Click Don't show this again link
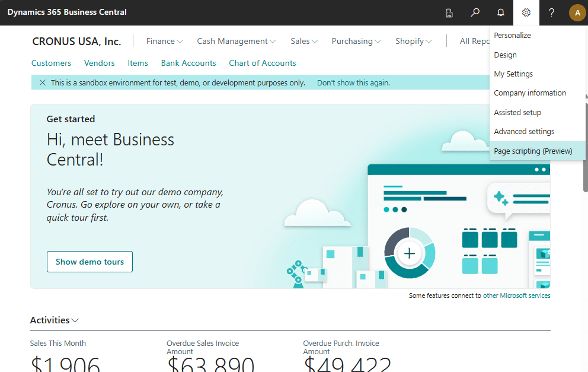 coord(353,83)
